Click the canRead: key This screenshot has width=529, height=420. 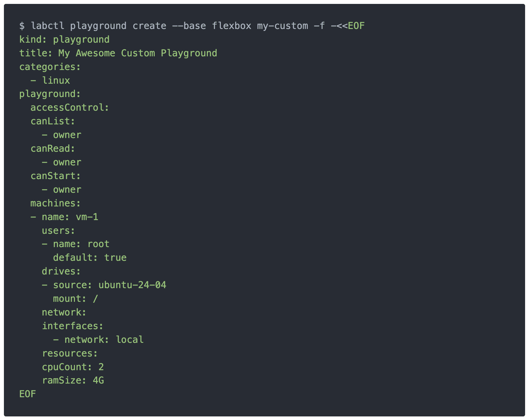(x=53, y=148)
